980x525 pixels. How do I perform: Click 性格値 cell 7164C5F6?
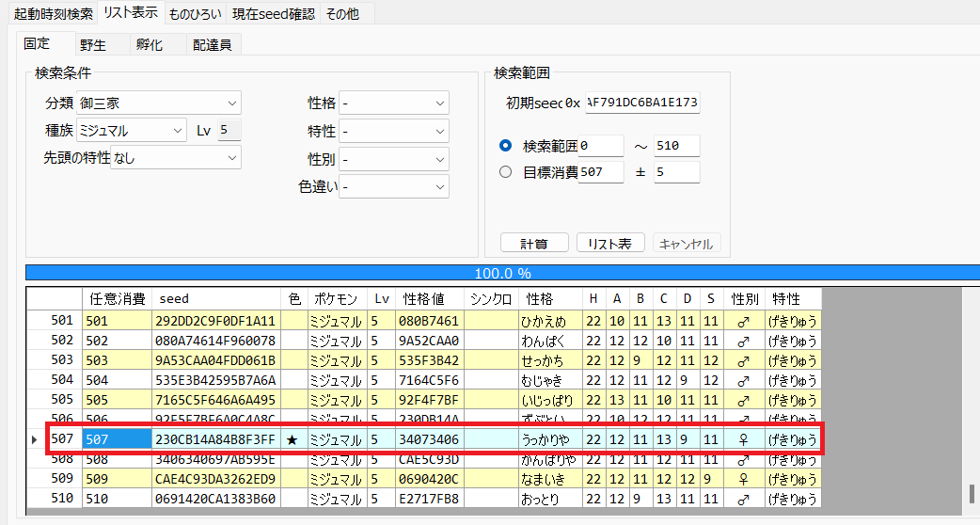(x=430, y=380)
